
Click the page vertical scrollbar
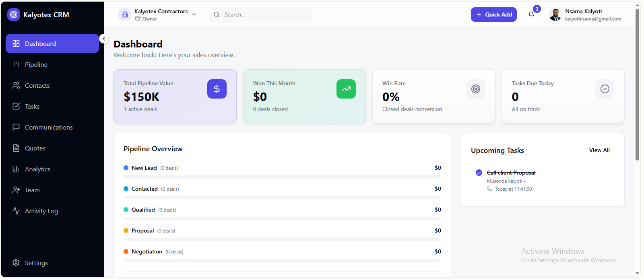pos(637,84)
